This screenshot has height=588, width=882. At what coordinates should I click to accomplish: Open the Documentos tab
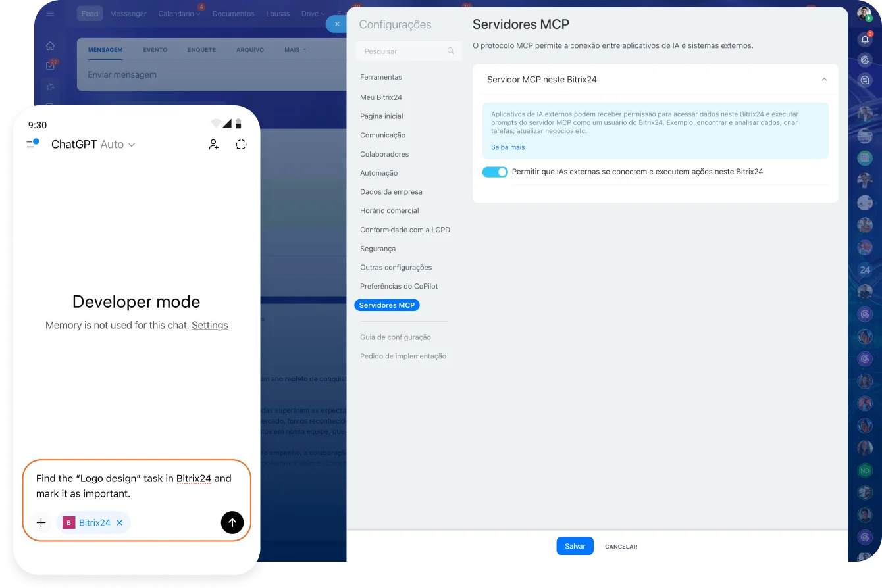coord(233,14)
